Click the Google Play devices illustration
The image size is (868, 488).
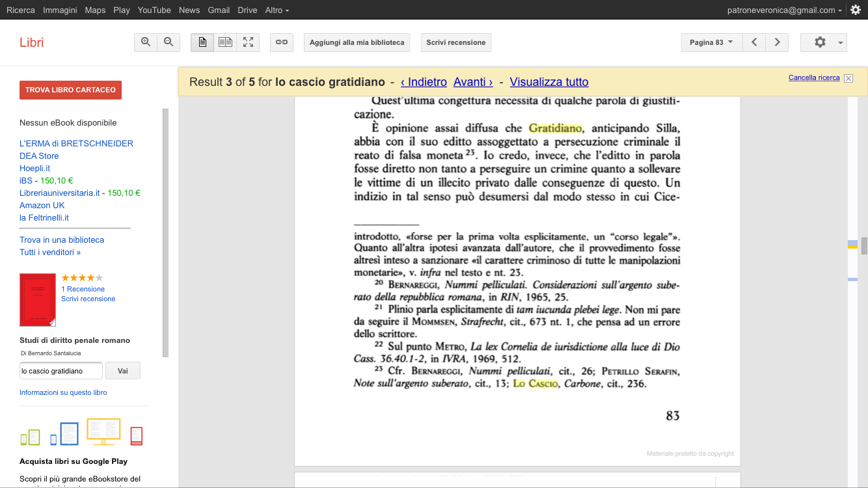coord(81,432)
